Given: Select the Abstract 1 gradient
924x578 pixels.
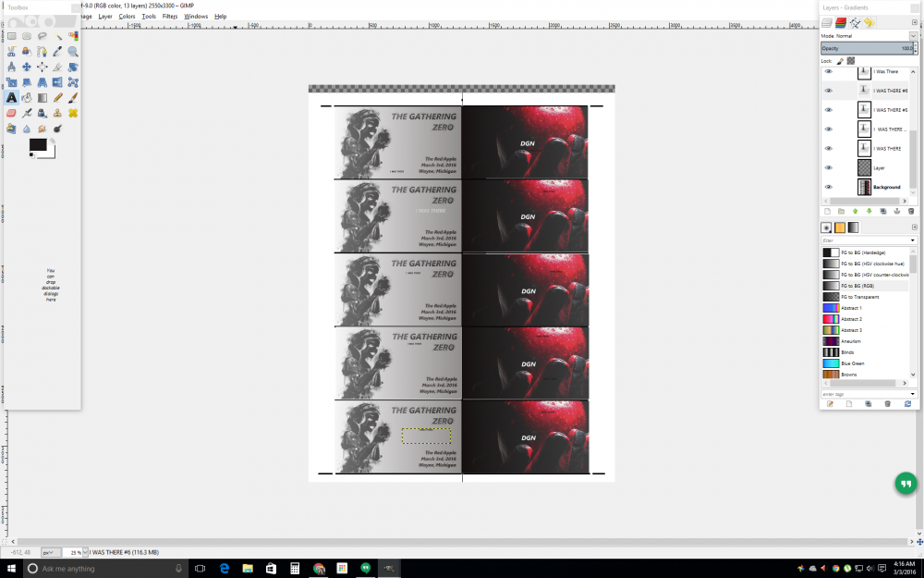Looking at the screenshot, I should pyautogui.click(x=865, y=308).
